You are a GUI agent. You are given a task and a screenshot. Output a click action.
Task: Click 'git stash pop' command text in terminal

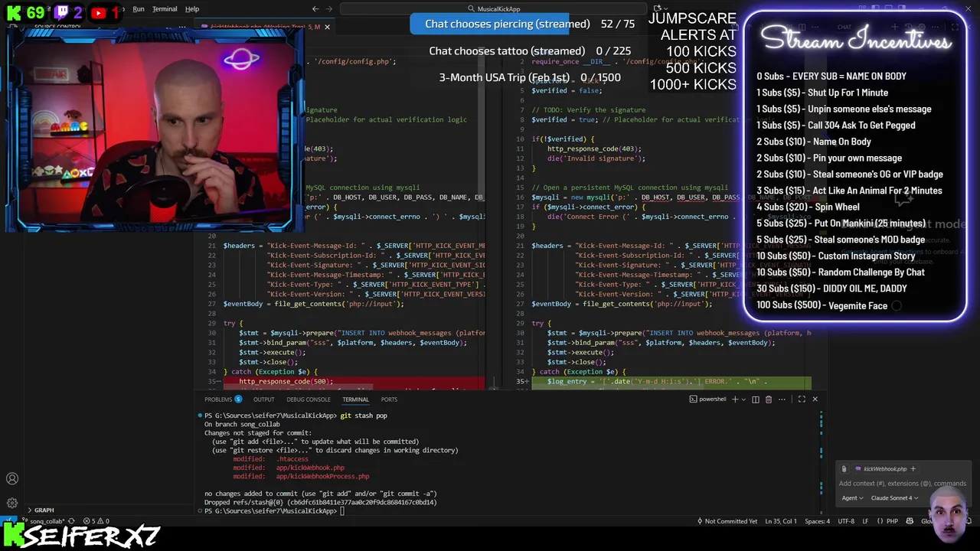[x=364, y=416]
